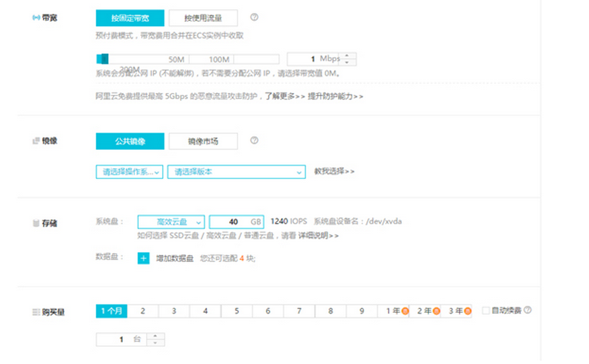The width and height of the screenshot is (589, 364).
Task: Open the 请选择操作系统 dropdown
Action: coord(130,172)
